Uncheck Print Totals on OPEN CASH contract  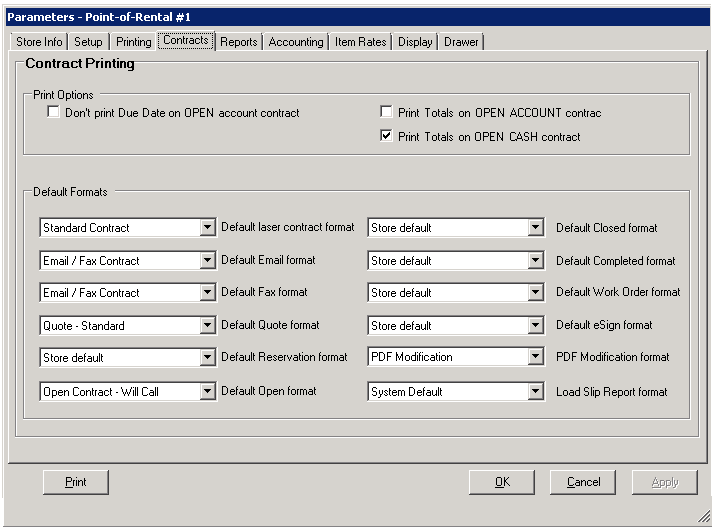tap(387, 137)
